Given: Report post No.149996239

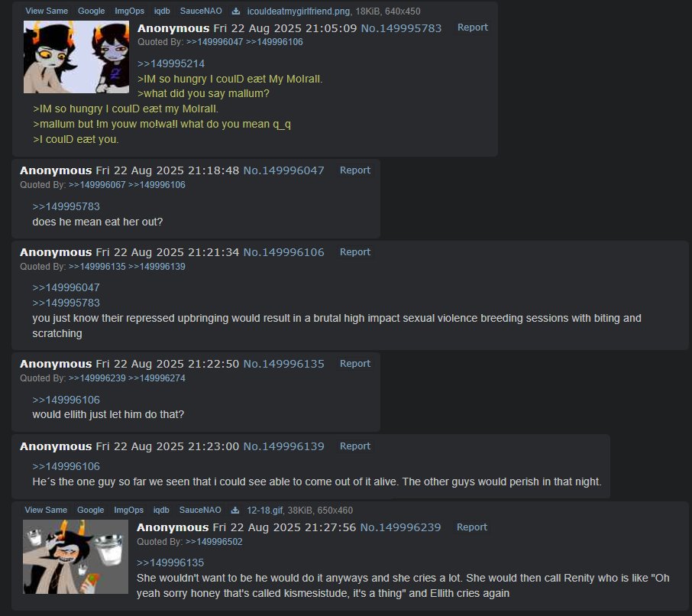Looking at the screenshot, I should point(472,527).
